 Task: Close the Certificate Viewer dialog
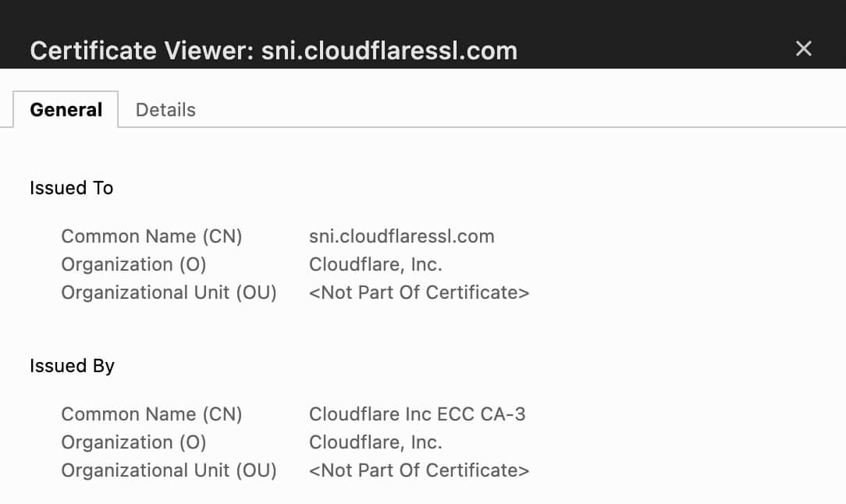[803, 49]
